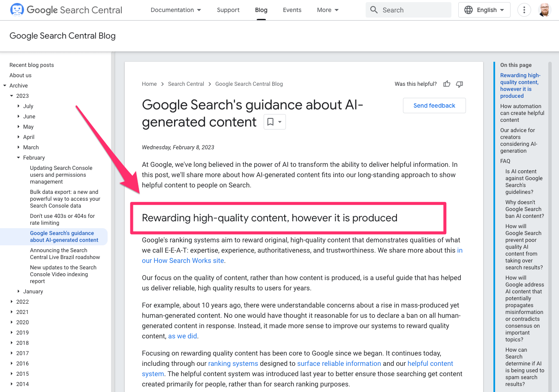Jump to FAQ in page outline
This screenshot has width=559, height=392.
point(505,161)
